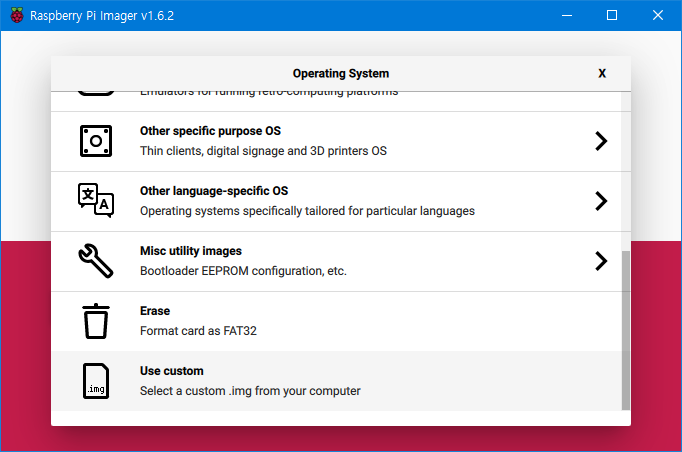Open Other language-specific OS entry
The height and width of the screenshot is (452, 682).
point(336,201)
